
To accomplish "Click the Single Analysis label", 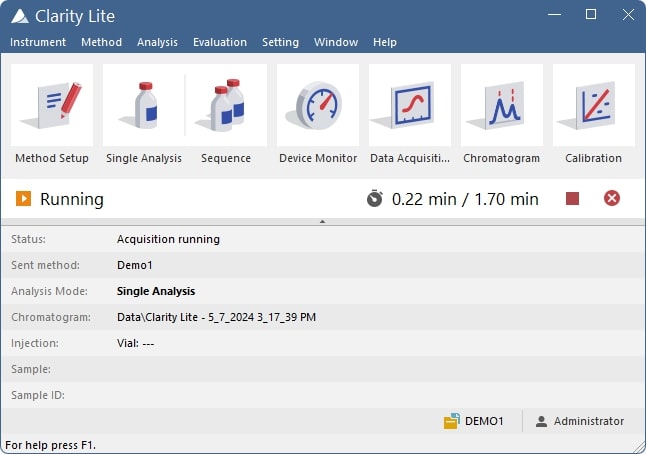I will (x=144, y=158).
